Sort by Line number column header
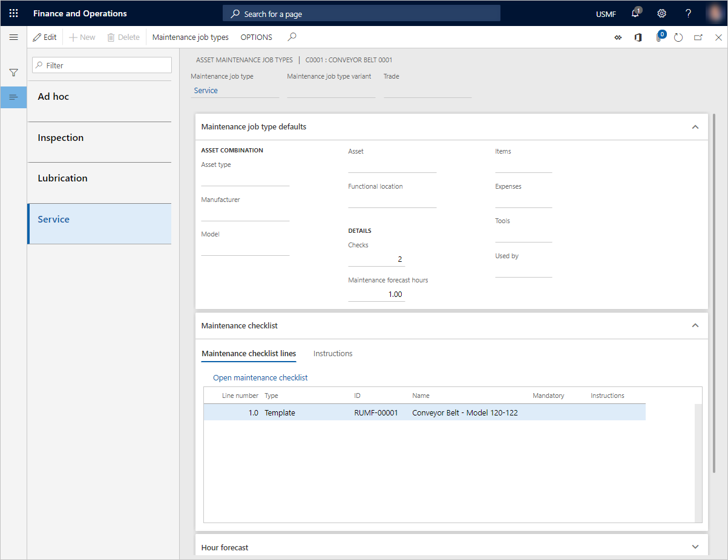The image size is (728, 560). click(240, 396)
